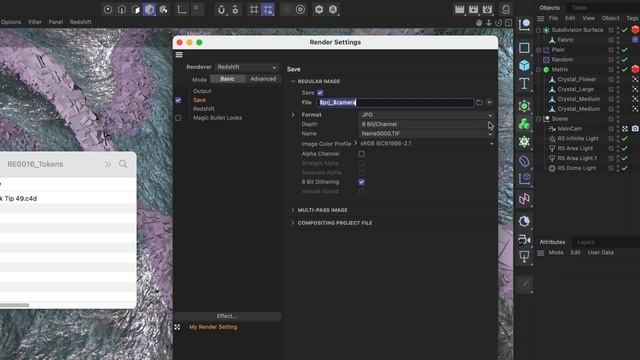Click the search icon in RE0016_Tokens window
This screenshot has height=360, width=640.
123,164
